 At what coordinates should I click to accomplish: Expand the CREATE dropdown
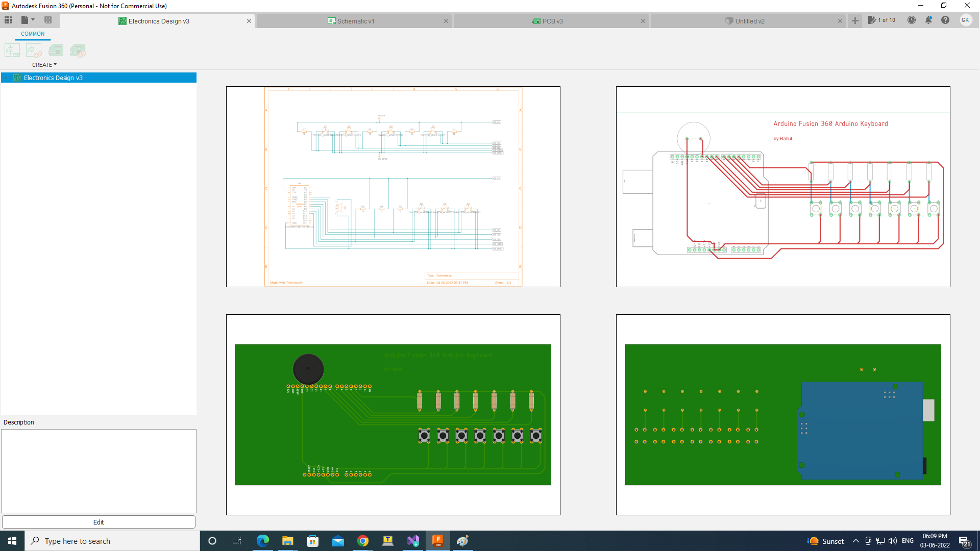point(44,64)
